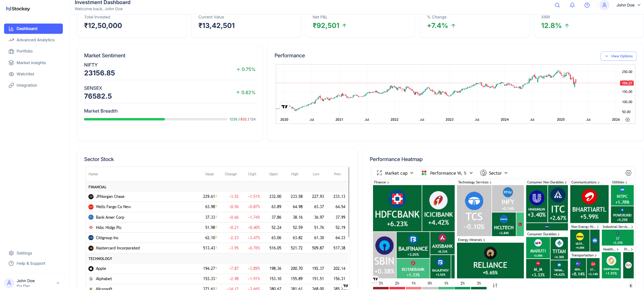Click the BAJFINANCE heatmap tile
The image size is (644, 290).
tap(413, 245)
